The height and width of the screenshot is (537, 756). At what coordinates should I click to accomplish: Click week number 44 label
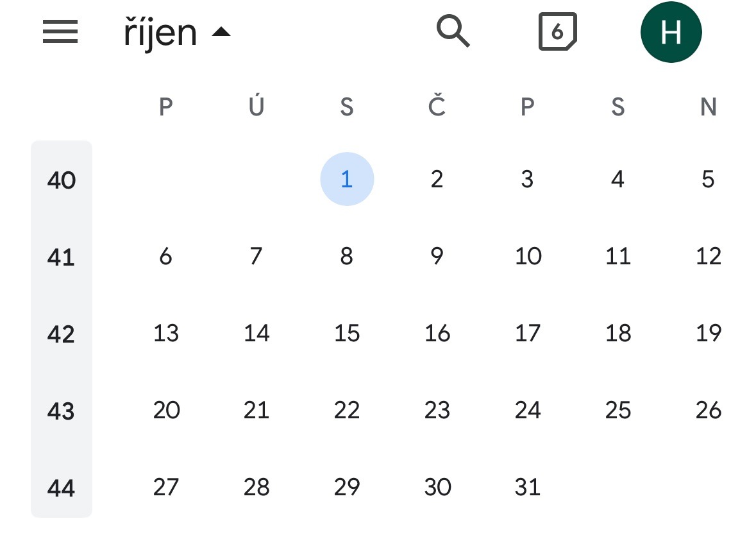pos(62,488)
